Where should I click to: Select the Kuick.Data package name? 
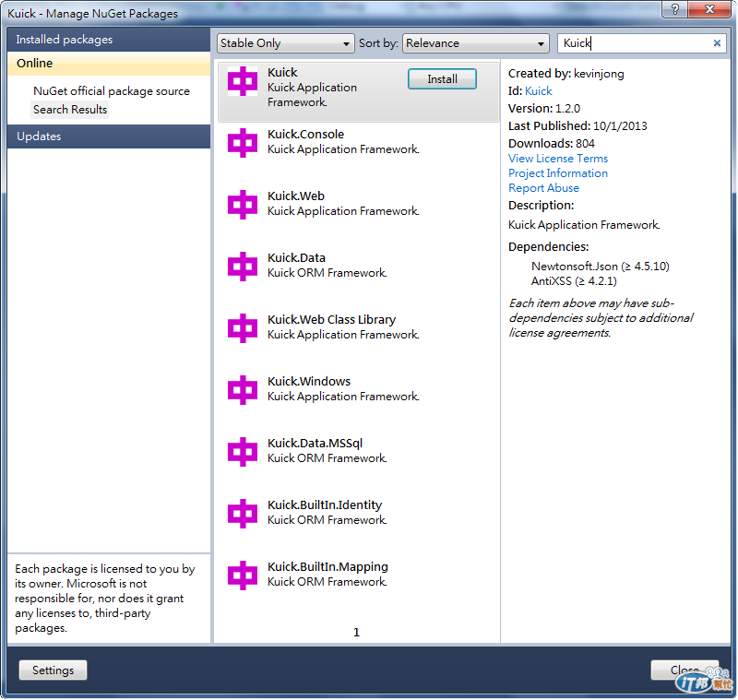[x=296, y=258]
